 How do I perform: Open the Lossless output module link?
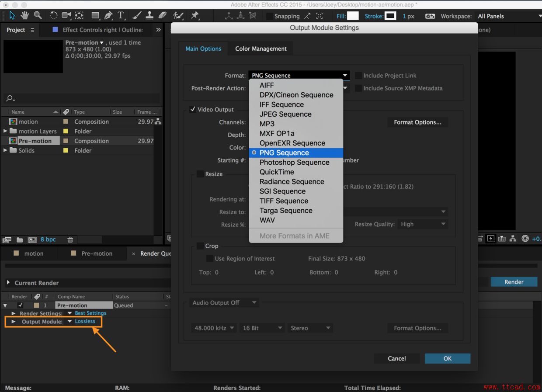click(85, 321)
